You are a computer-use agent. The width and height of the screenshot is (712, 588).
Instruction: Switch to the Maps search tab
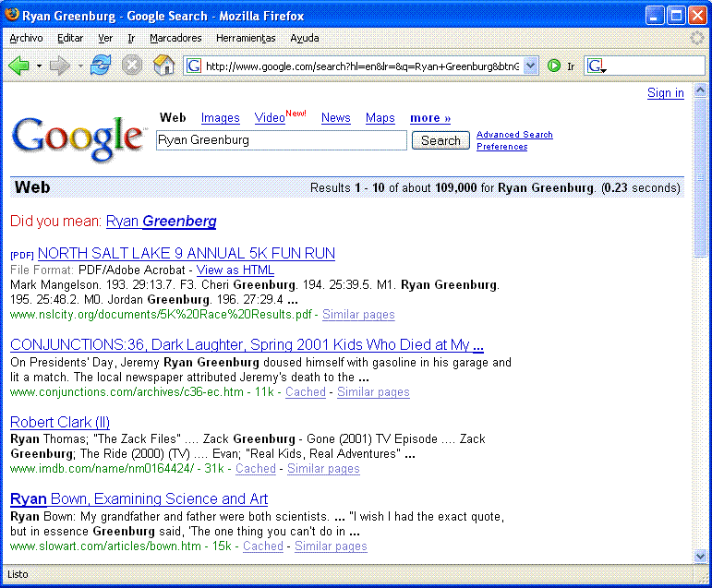pos(380,118)
